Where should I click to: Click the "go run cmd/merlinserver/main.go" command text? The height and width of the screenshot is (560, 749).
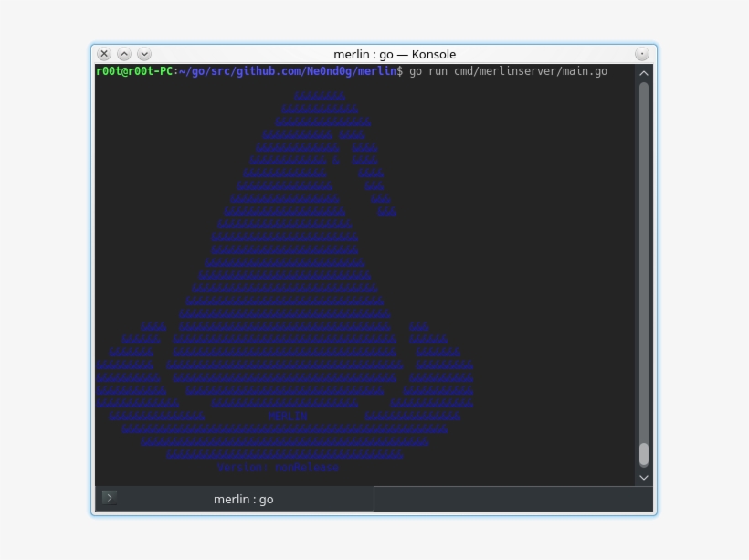pos(508,71)
